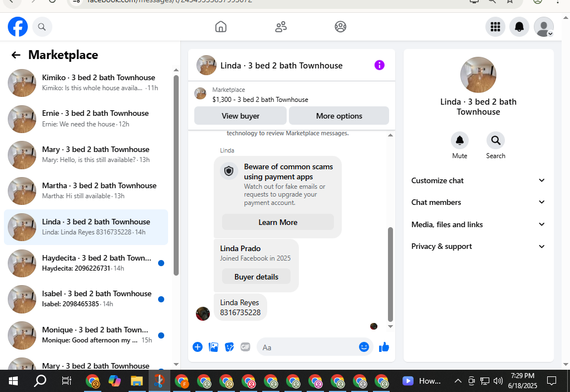Click the back arrow beside Marketplace
Image resolution: width=570 pixels, height=392 pixels.
[x=16, y=55]
